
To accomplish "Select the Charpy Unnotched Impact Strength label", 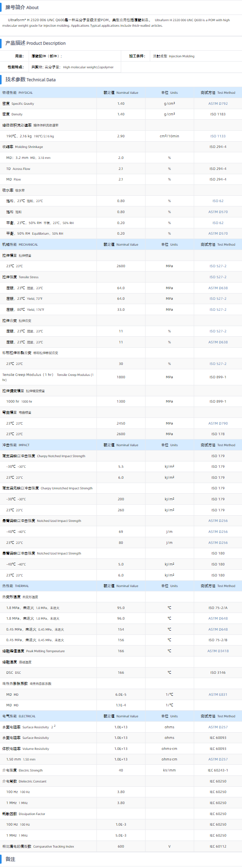I will click(x=47, y=488).
